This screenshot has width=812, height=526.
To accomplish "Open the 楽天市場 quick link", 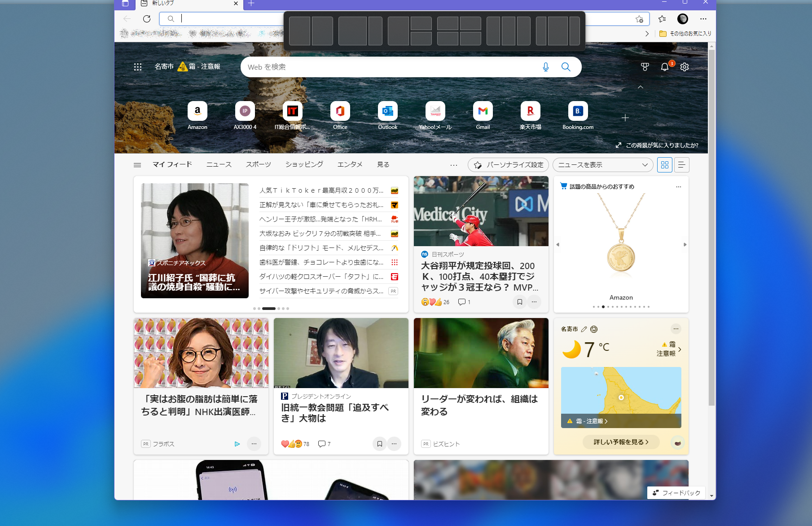I will 531,115.
